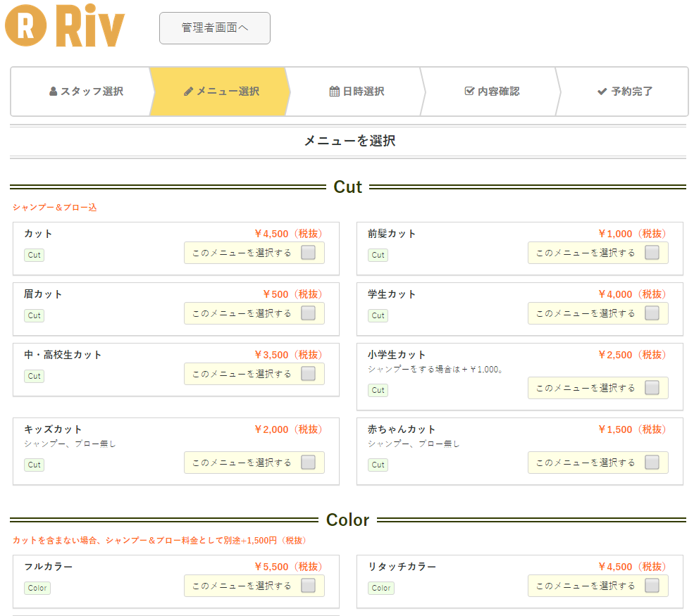This screenshot has height=616, width=694.
Task: Click the Cut tag under 前髪カット
Action: click(378, 255)
